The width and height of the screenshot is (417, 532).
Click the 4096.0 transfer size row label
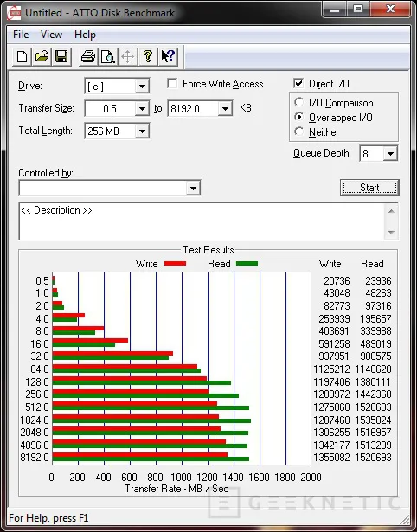click(x=35, y=445)
